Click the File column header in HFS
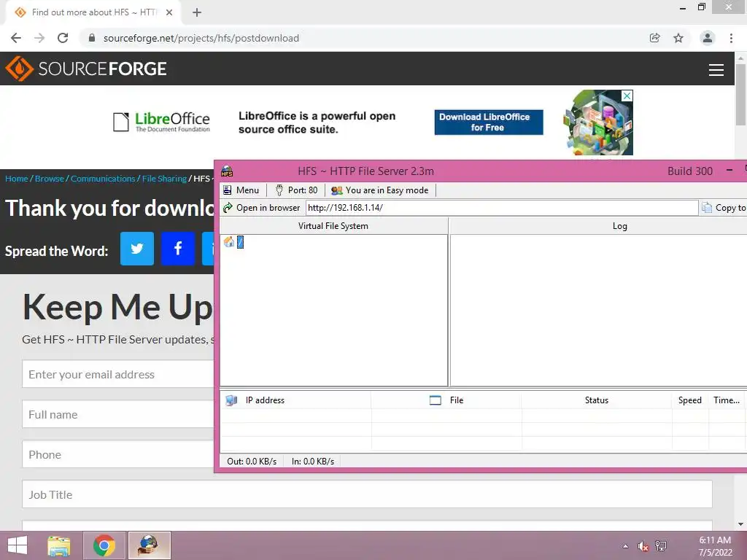Screen dimensions: 747x560 (446, 400)
